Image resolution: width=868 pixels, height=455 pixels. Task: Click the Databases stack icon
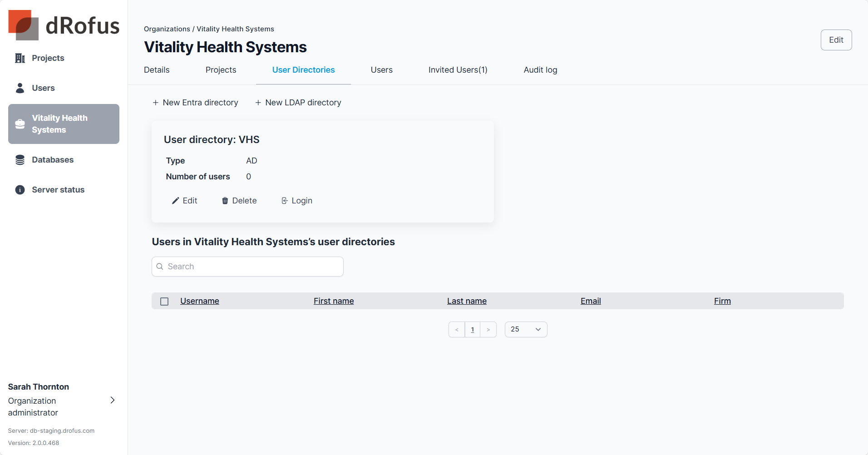20,160
